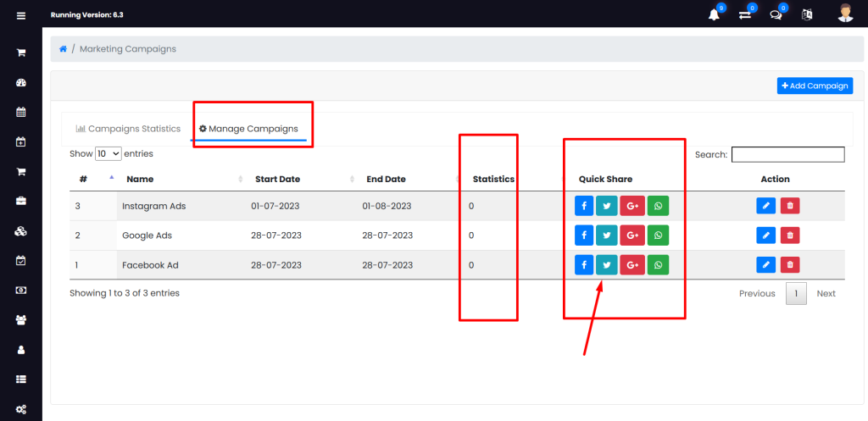Open the dashboard gauge sidebar icon
This screenshot has height=421, width=868.
[21, 83]
